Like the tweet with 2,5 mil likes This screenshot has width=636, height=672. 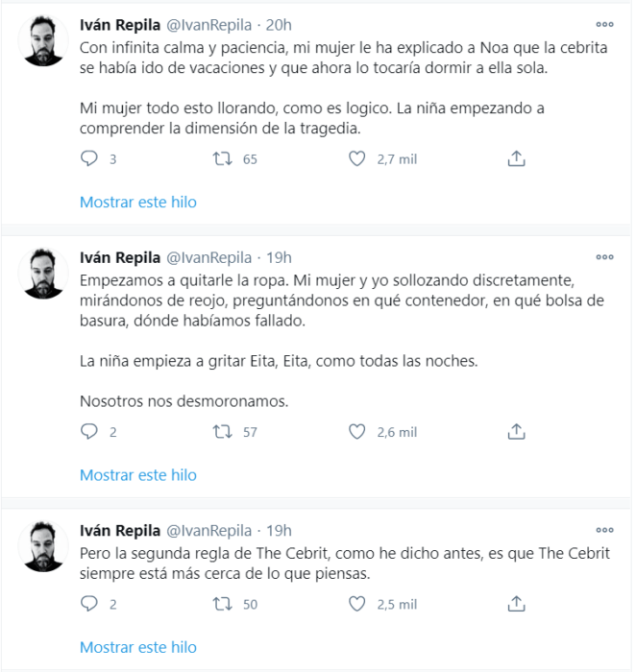[356, 604]
